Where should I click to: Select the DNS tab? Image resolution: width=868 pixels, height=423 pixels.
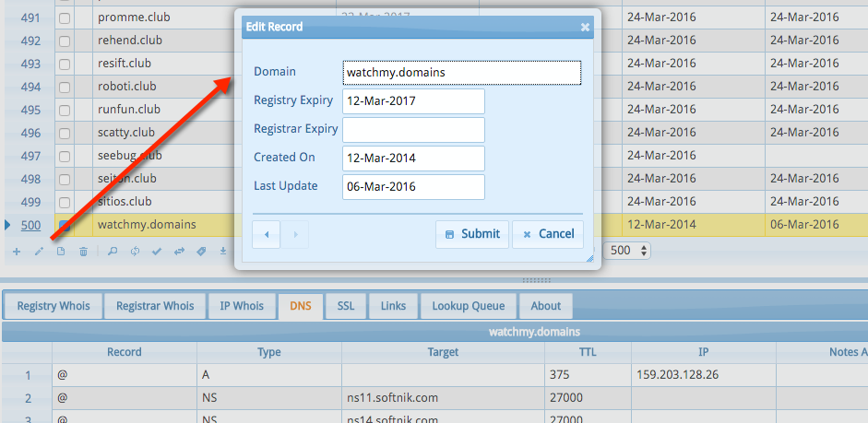click(x=301, y=306)
